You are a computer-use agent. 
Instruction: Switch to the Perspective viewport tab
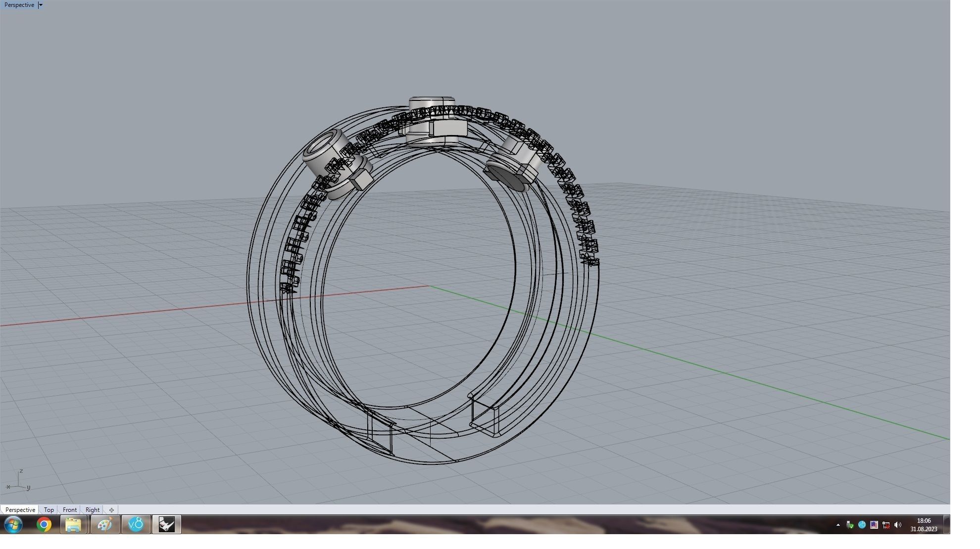[20, 509]
